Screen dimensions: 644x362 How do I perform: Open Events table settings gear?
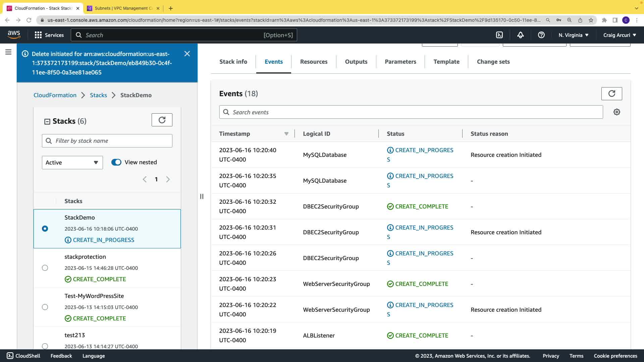(616, 112)
